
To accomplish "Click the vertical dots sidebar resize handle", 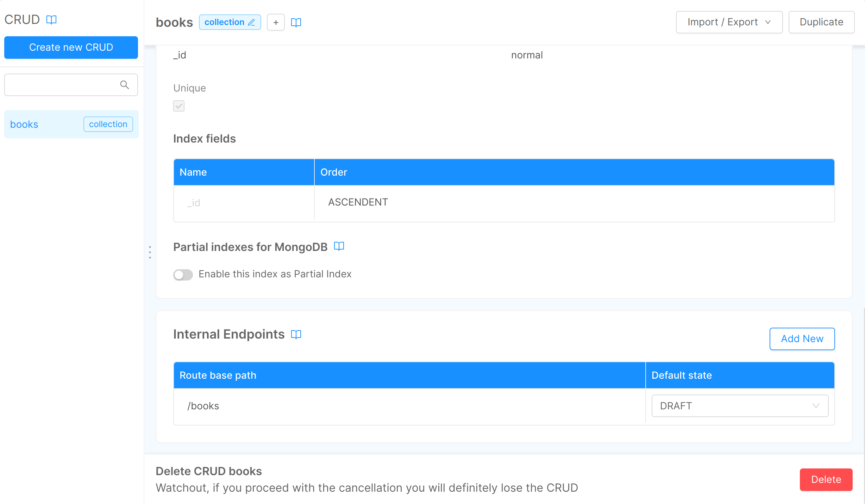I will [150, 252].
